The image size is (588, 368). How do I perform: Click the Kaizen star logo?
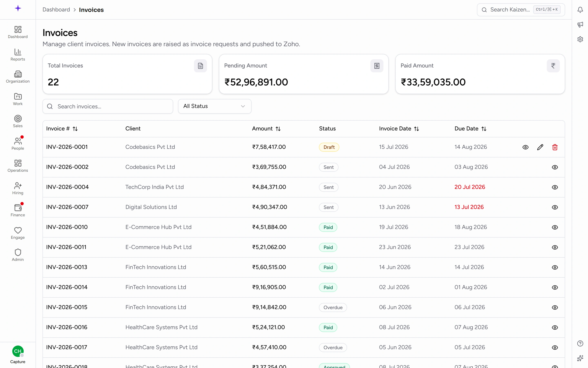click(18, 8)
